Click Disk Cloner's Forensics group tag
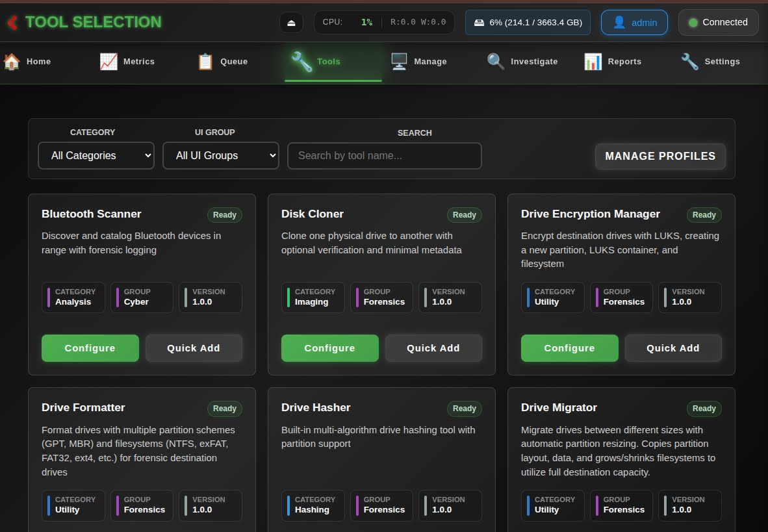Screen dimensions: 768x532 pyautogui.click(x=381, y=298)
